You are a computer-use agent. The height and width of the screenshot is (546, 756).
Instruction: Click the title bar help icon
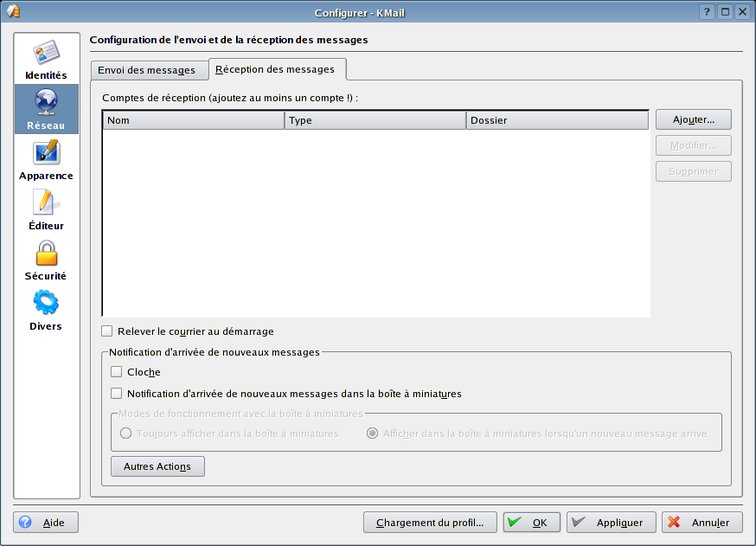pos(707,11)
